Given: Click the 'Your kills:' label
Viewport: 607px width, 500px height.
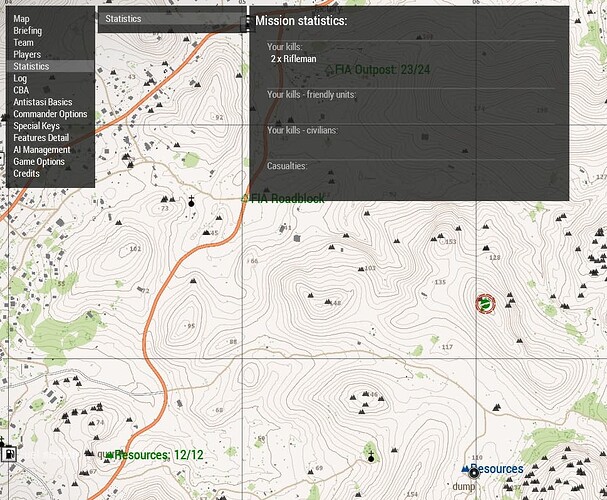Looking at the screenshot, I should 285,47.
